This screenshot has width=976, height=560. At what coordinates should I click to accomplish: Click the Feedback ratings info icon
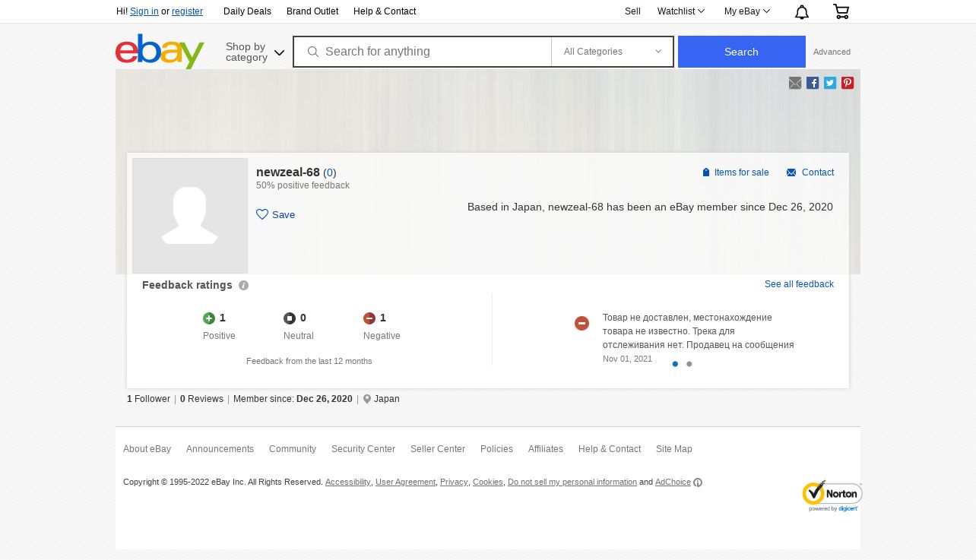243,286
